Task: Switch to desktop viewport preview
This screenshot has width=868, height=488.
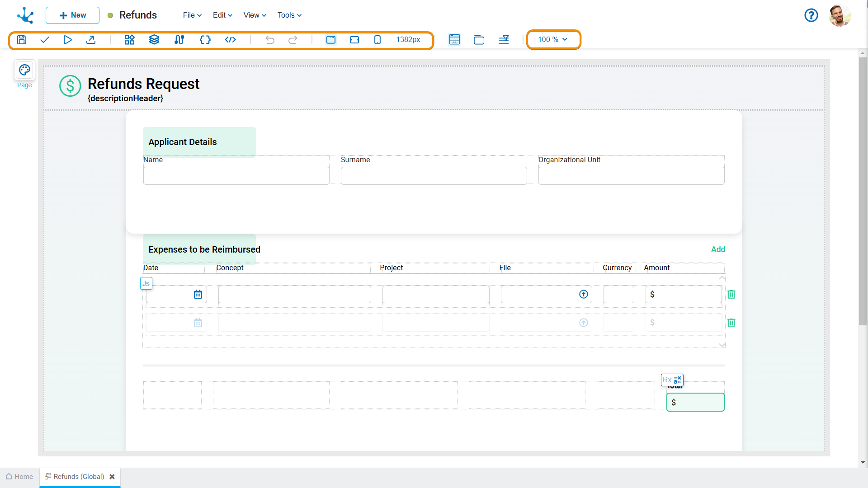Action: click(331, 40)
